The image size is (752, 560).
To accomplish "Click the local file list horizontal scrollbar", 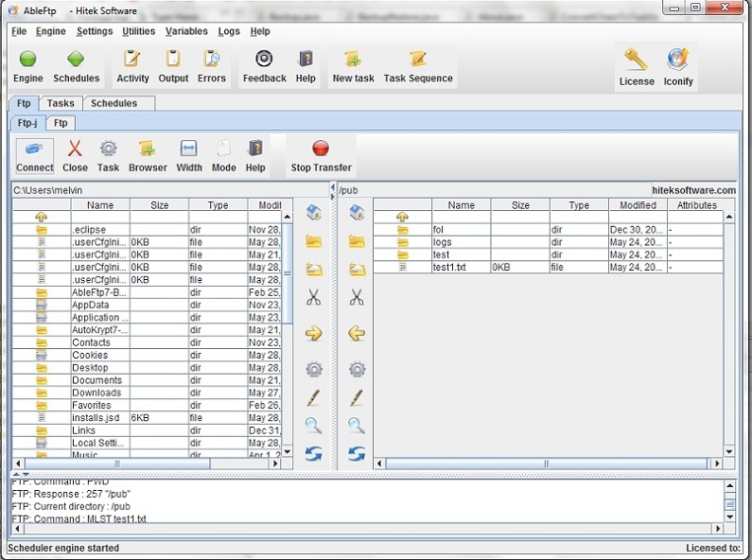I will (x=118, y=464).
